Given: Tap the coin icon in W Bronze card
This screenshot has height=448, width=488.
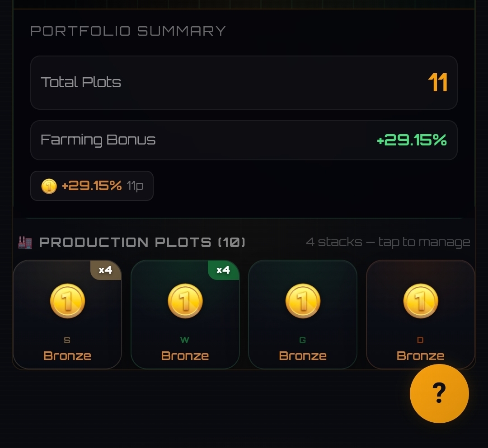Looking at the screenshot, I should (x=185, y=301).
